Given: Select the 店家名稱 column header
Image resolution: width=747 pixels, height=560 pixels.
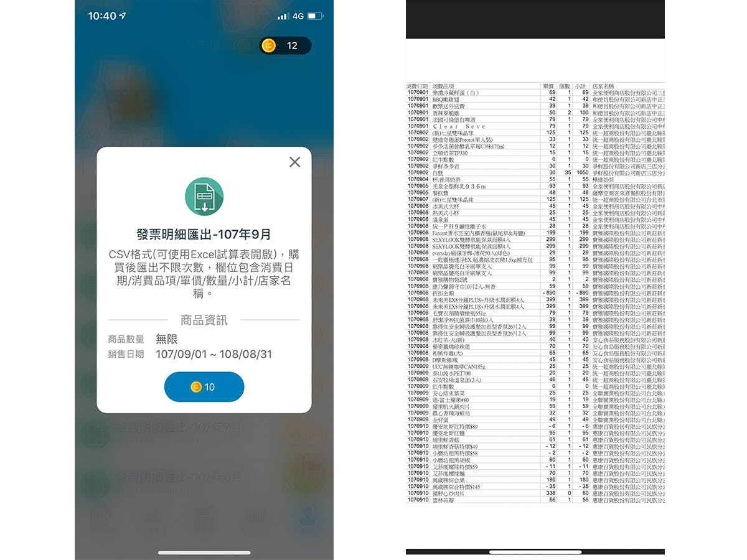Looking at the screenshot, I should point(603,86).
